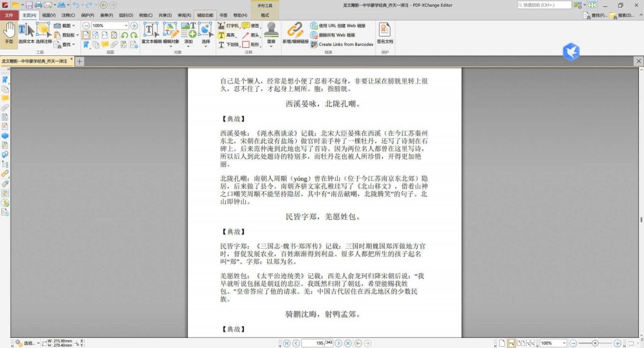Activate the Select Text (选择文本) tool
Screen dimensions: 644x348
26,33
